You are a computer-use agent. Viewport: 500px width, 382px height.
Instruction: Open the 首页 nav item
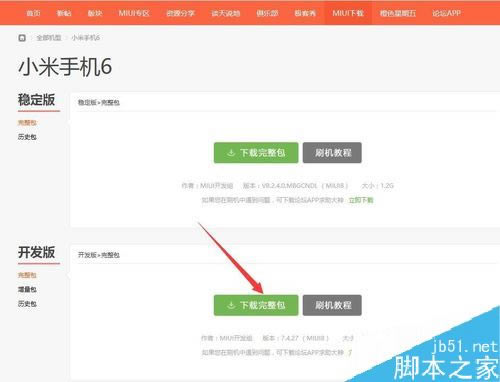click(x=33, y=13)
